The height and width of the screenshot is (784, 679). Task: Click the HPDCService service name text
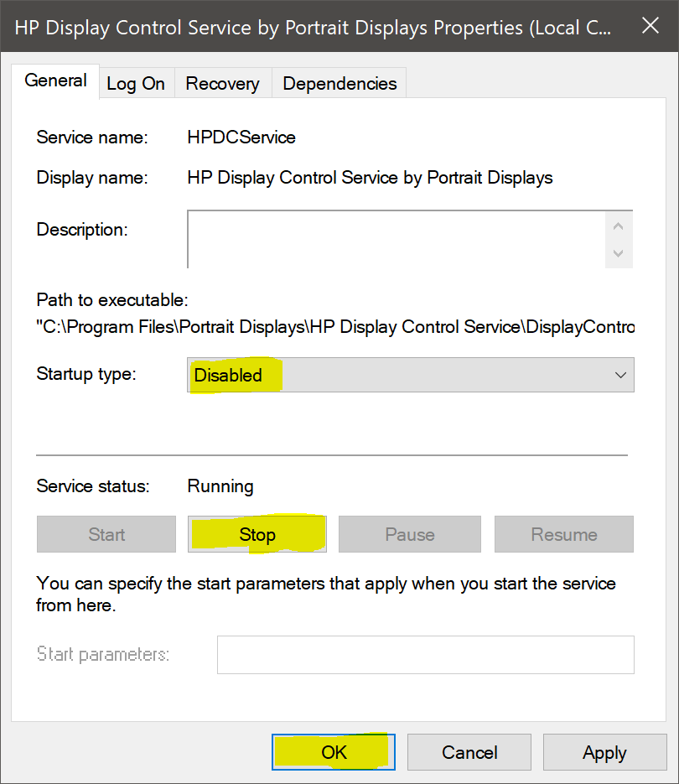[241, 137]
